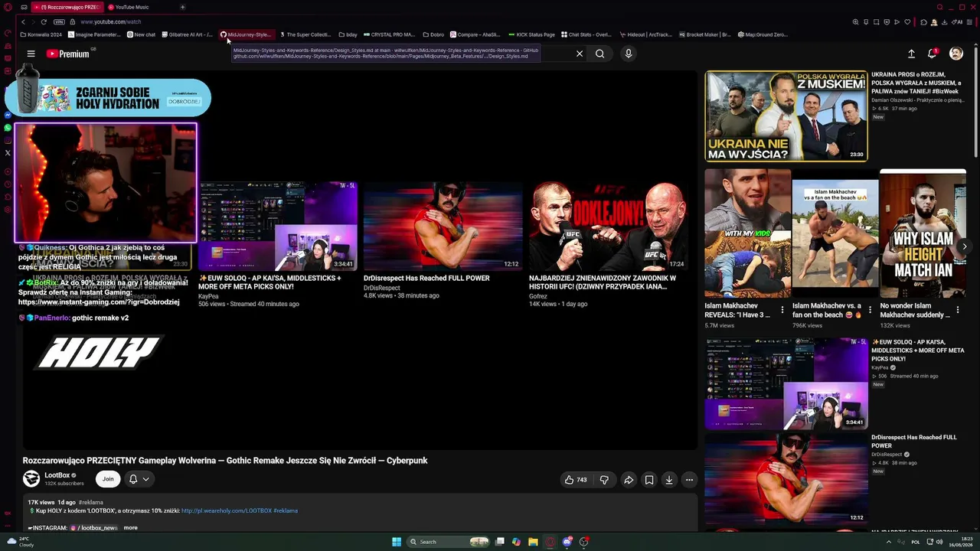This screenshot has height=551, width=980.
Task: Open the browser AI assistant button
Action: (x=958, y=21)
